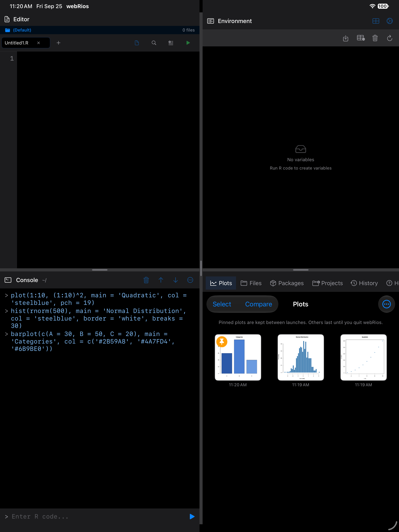Open the Normal Distribution histogram thumbnail
Image resolution: width=399 pixels, height=532 pixels.
(301, 357)
